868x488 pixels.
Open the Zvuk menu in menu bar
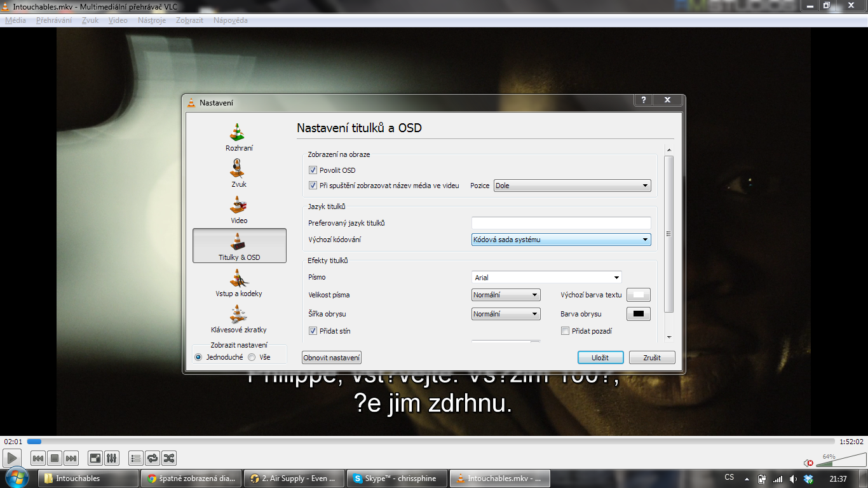pyautogui.click(x=90, y=20)
